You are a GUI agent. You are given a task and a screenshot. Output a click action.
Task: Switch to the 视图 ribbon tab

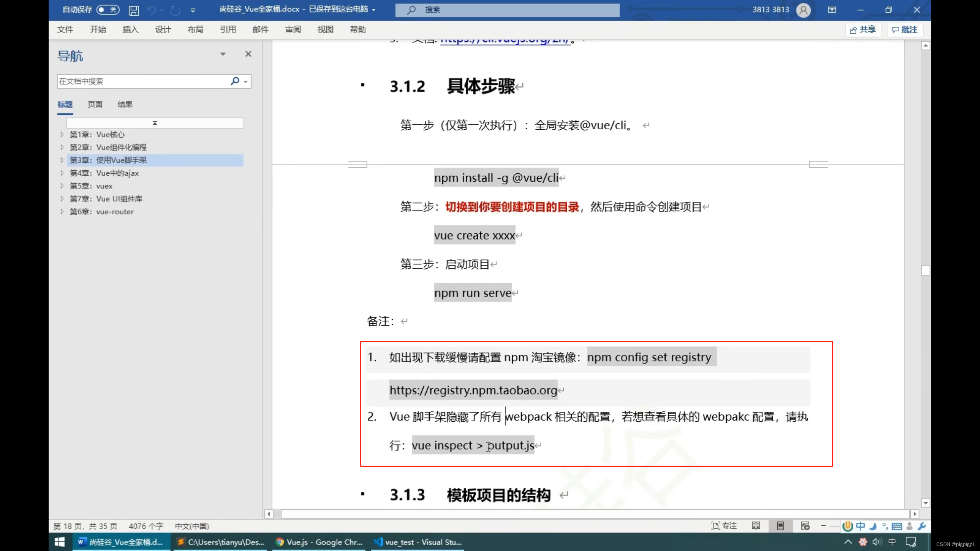point(326,29)
